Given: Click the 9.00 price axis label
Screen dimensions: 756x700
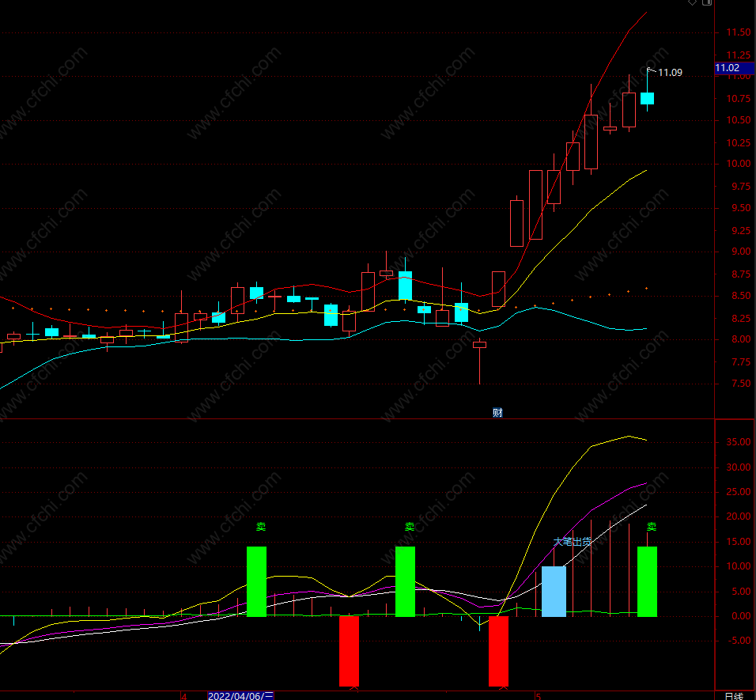Looking at the screenshot, I should click(x=740, y=252).
